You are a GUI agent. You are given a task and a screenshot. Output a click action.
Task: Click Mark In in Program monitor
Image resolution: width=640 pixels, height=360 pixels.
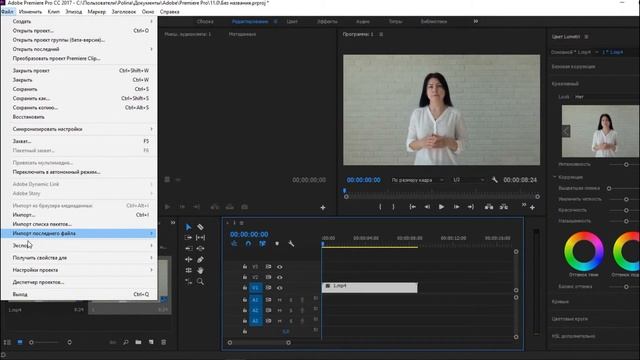tap(380, 207)
